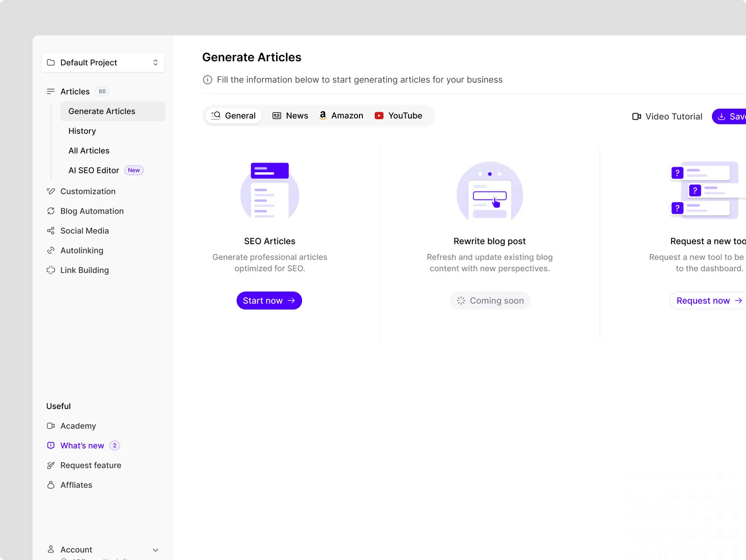Click the camera icon beside Video Tutorial

636,116
